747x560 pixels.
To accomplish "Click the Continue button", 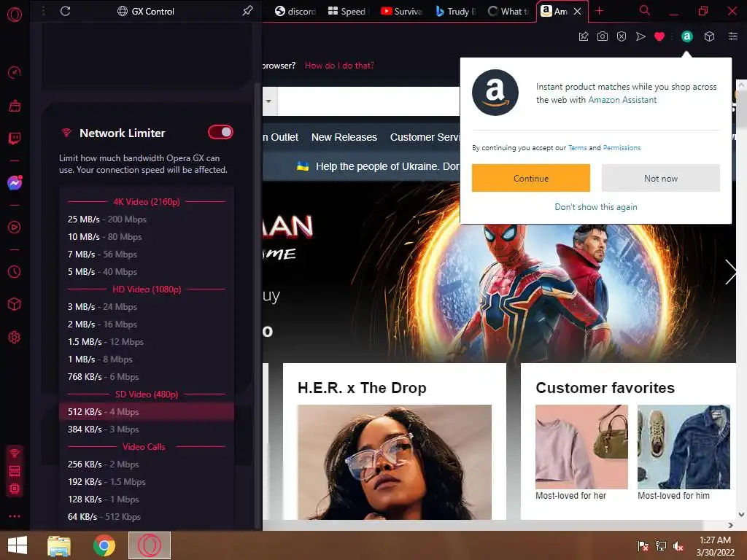I will [x=531, y=178].
